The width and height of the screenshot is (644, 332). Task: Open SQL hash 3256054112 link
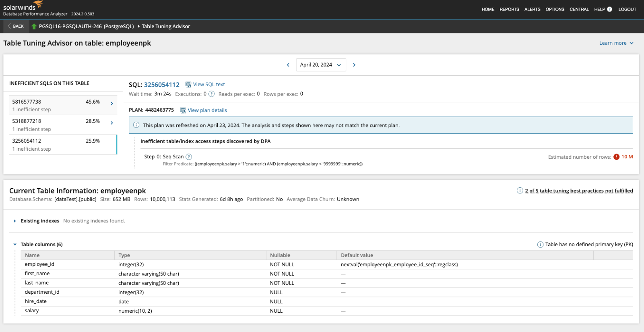click(162, 85)
